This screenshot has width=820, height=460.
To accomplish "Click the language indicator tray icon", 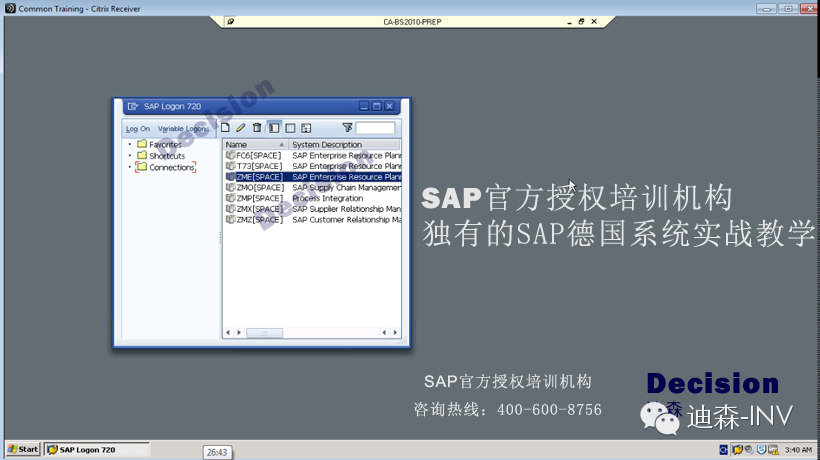I will coord(724,450).
